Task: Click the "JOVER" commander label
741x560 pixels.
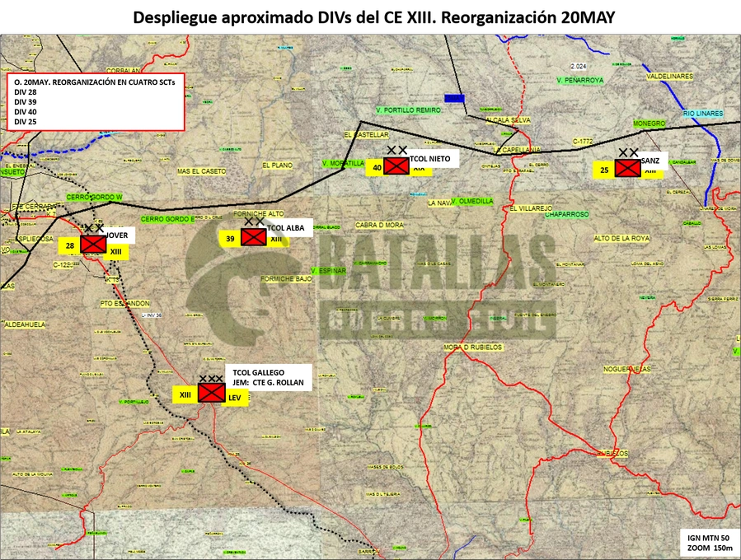Action: [117, 236]
